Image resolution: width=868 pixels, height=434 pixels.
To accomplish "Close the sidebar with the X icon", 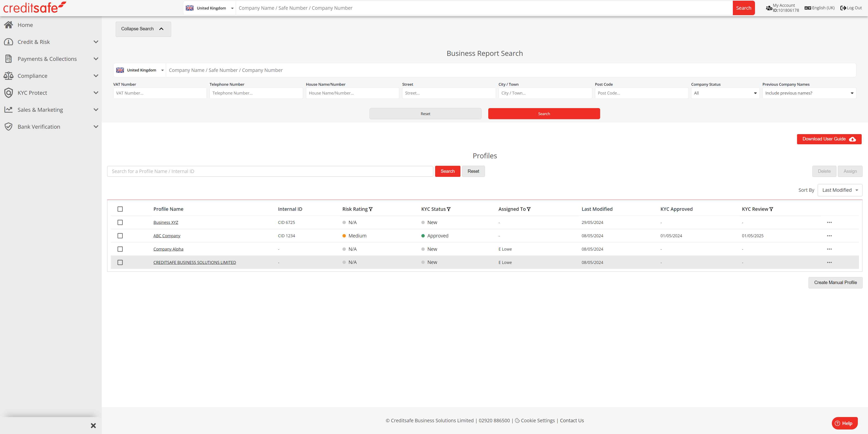I will coord(93,426).
